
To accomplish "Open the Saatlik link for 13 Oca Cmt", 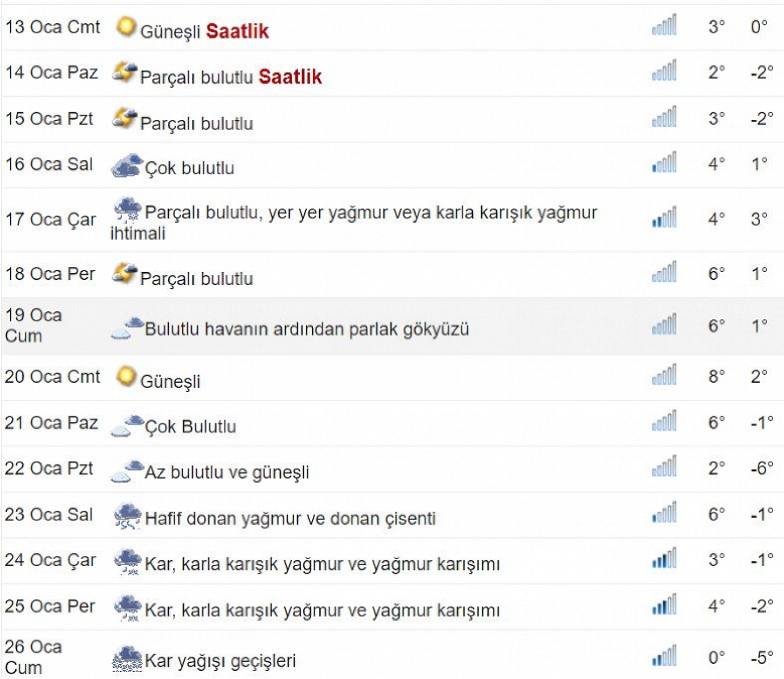I will 237,31.
